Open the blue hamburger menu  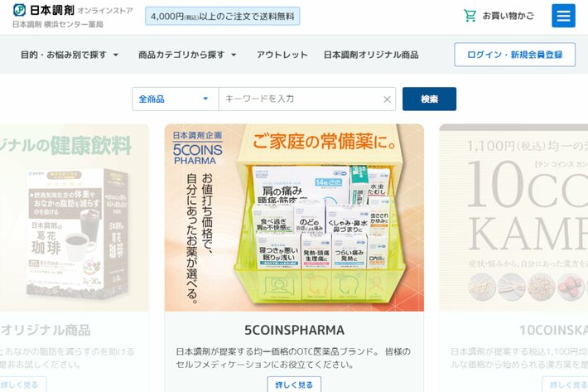[x=563, y=16]
